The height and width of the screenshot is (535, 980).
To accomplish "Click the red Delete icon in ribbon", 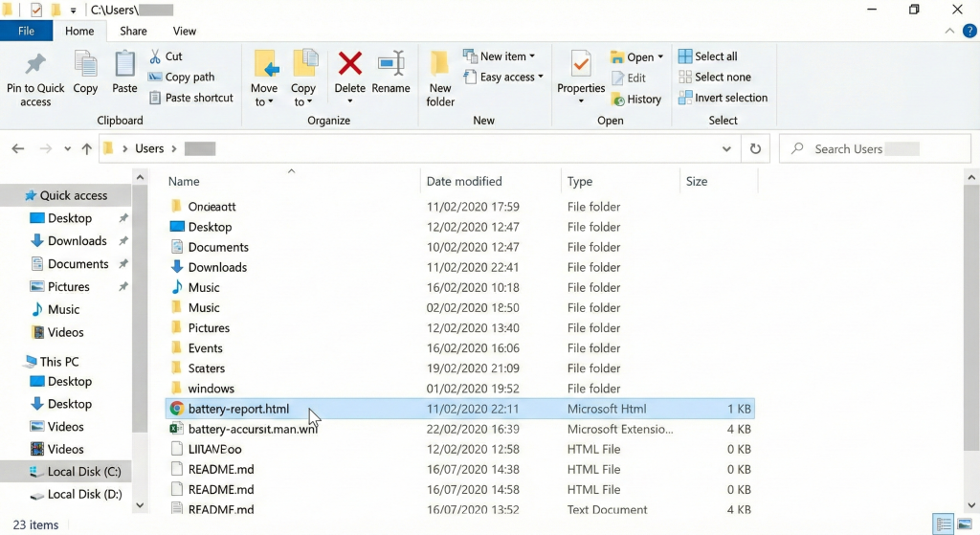I will pyautogui.click(x=350, y=64).
